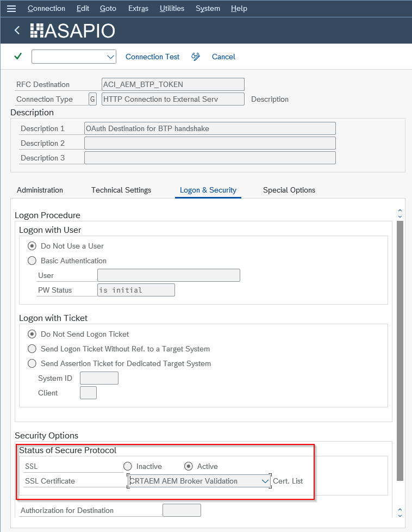Set SSL to Active

click(189, 466)
